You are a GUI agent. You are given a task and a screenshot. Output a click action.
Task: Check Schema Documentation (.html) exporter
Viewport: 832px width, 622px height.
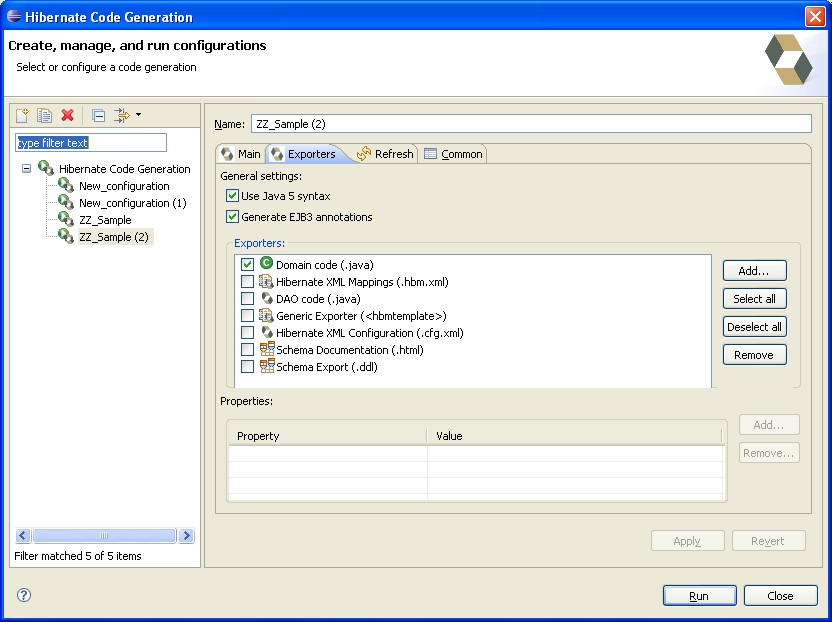point(247,349)
